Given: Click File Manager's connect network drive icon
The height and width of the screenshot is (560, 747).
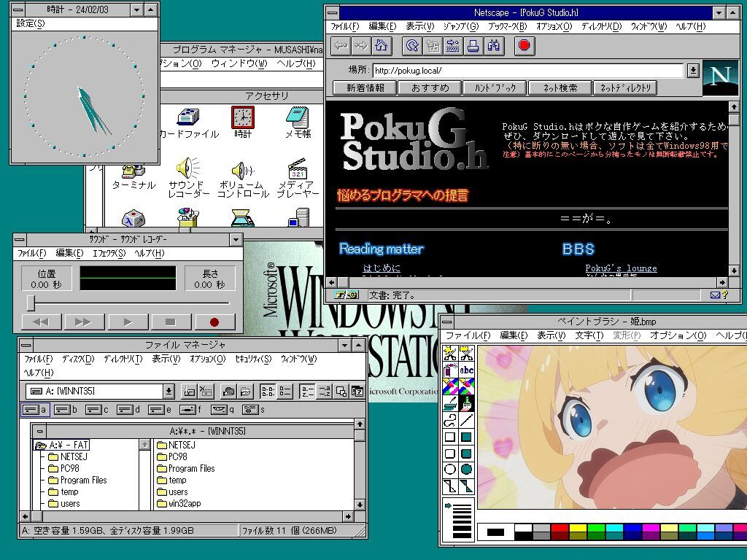Looking at the screenshot, I should pos(189,392).
